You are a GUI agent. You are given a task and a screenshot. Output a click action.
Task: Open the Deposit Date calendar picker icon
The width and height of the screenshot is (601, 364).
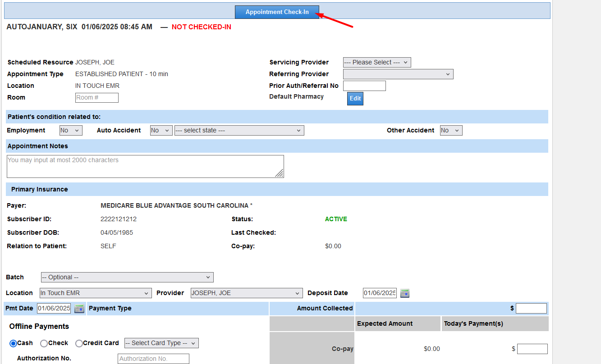point(404,293)
